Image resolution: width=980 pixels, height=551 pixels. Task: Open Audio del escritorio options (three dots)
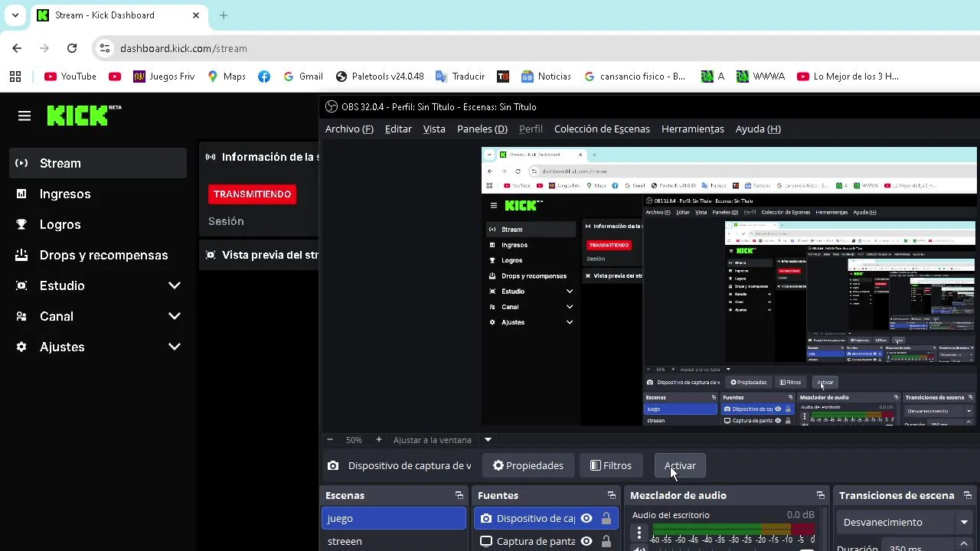click(x=639, y=531)
